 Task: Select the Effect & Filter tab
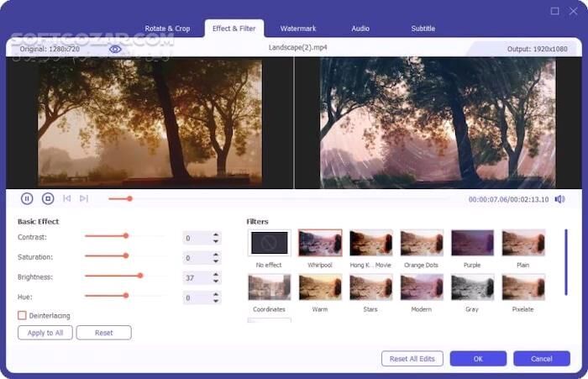point(234,29)
